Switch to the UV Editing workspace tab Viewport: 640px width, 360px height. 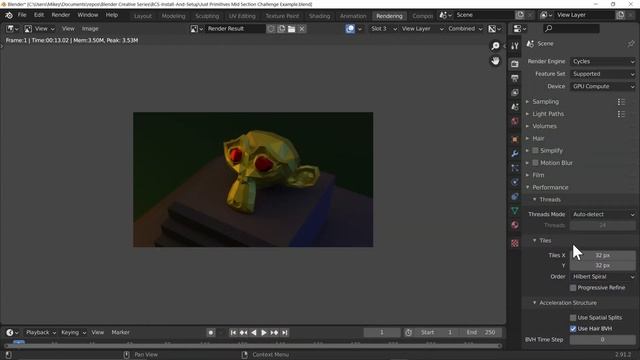242,16
